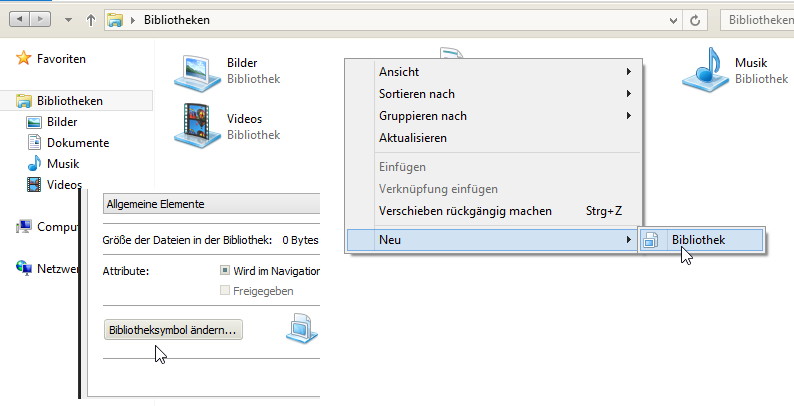Select the Musik library large icon
This screenshot has height=406, width=794.
pyautogui.click(x=705, y=69)
